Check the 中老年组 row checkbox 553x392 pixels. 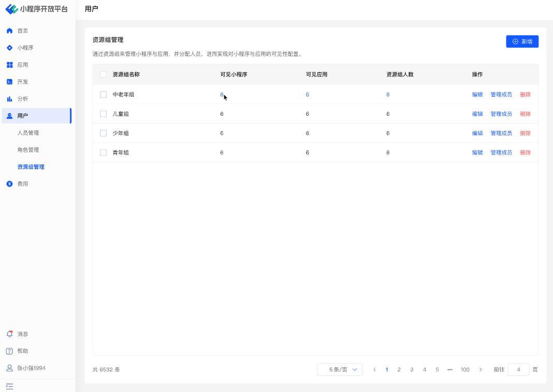pos(103,95)
